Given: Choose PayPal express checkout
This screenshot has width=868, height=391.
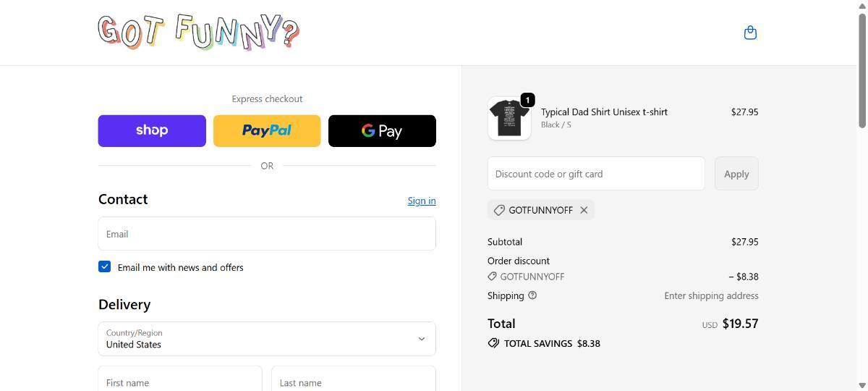Looking at the screenshot, I should pyautogui.click(x=267, y=131).
